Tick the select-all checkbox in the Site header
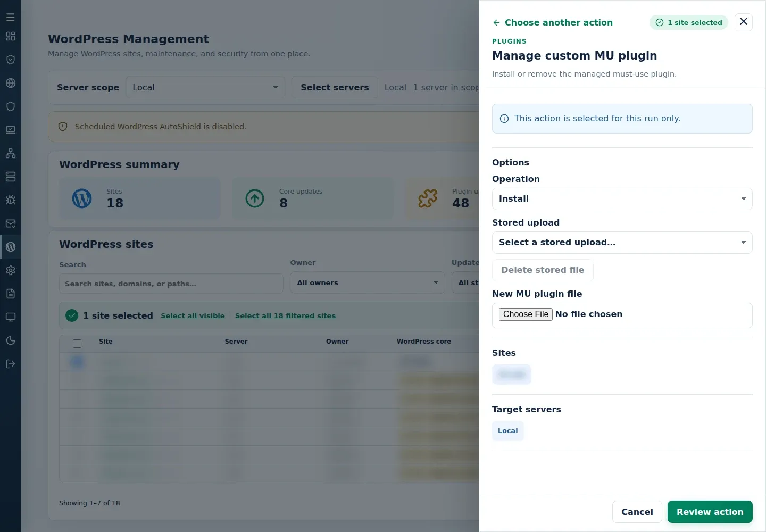Viewport: 766px width, 532px height. click(x=77, y=344)
